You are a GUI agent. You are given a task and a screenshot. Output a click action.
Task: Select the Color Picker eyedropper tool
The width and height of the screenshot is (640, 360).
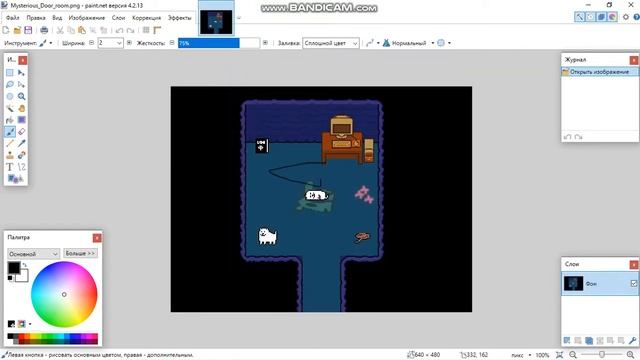pos(22,143)
